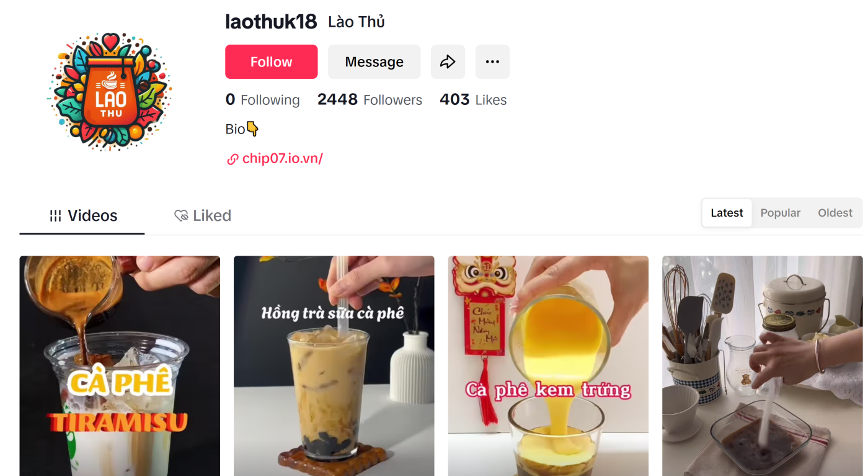Open the chip07.io.vn link
868x476 pixels.
click(x=282, y=158)
